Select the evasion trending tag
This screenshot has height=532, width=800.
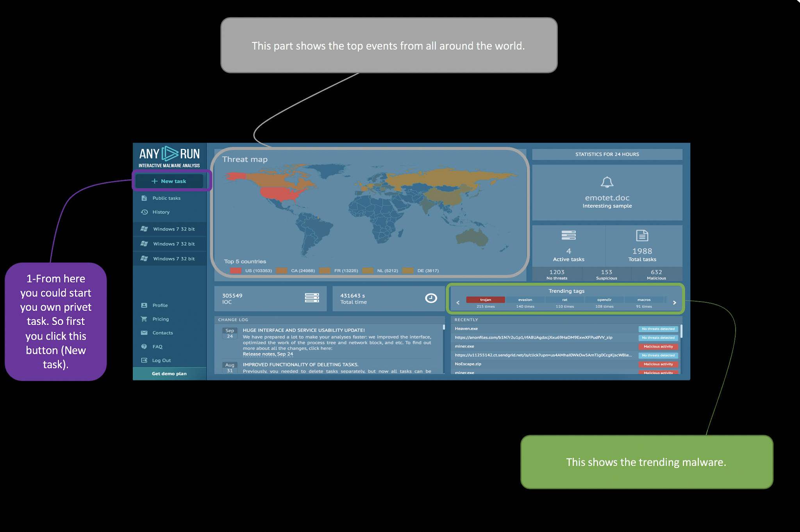525,300
